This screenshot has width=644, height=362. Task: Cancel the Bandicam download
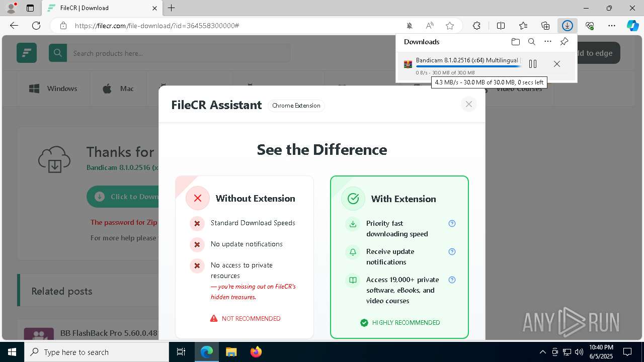(557, 64)
